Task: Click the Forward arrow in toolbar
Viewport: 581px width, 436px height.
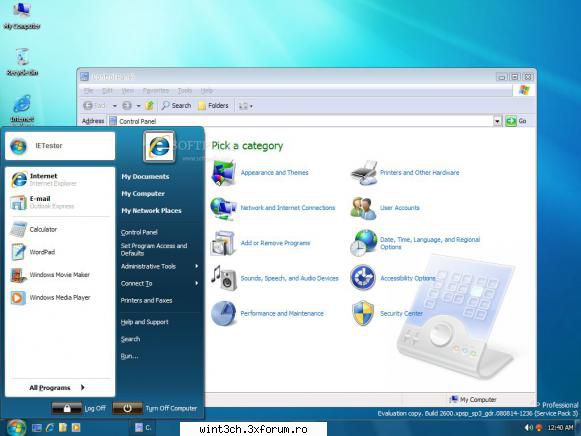Action: pos(127,106)
